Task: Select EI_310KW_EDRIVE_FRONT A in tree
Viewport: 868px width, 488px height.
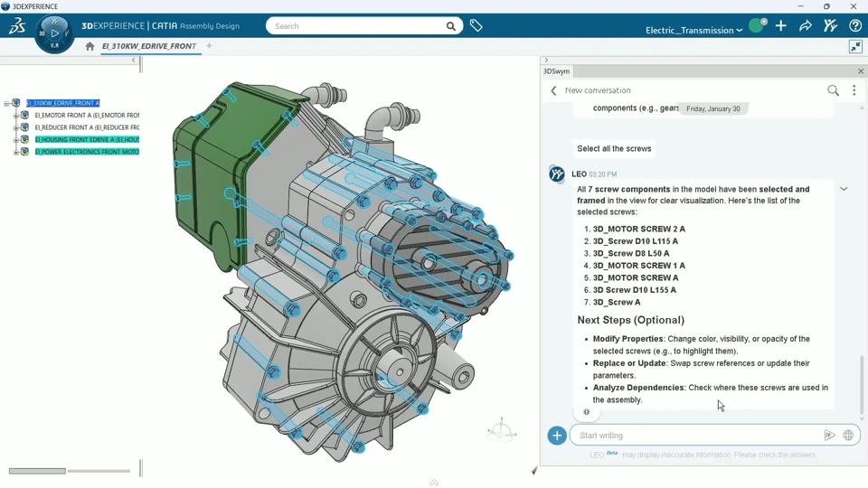Action: (63, 103)
